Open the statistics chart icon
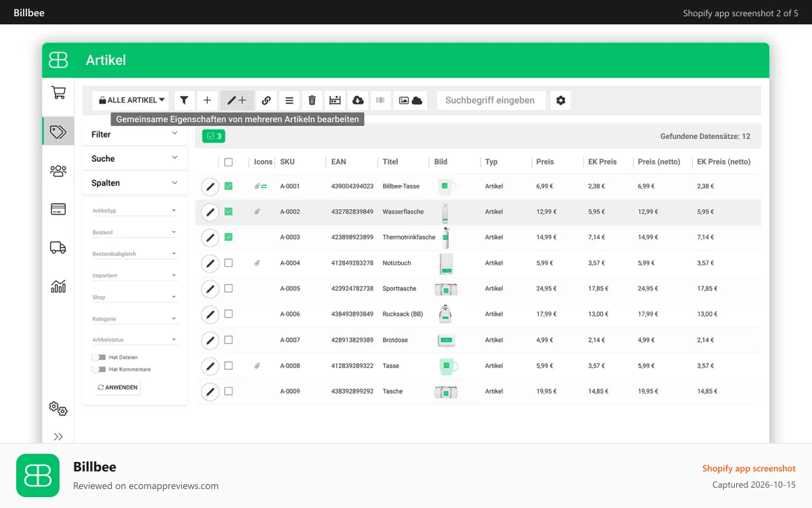 [x=58, y=287]
